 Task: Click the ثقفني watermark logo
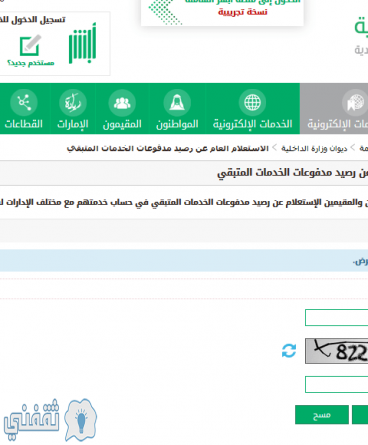pos(50,420)
